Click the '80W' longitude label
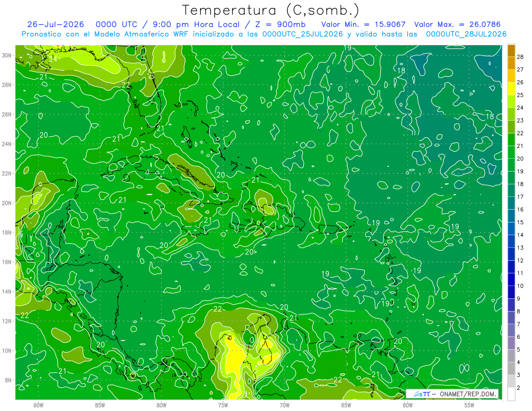The height and width of the screenshot is (411, 532). 161,405
